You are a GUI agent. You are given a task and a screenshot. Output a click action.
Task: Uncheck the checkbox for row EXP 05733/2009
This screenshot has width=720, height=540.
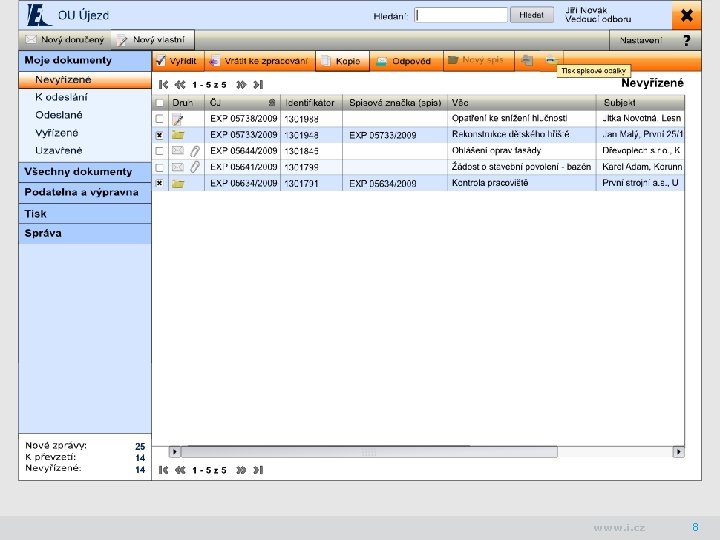pyautogui.click(x=159, y=135)
